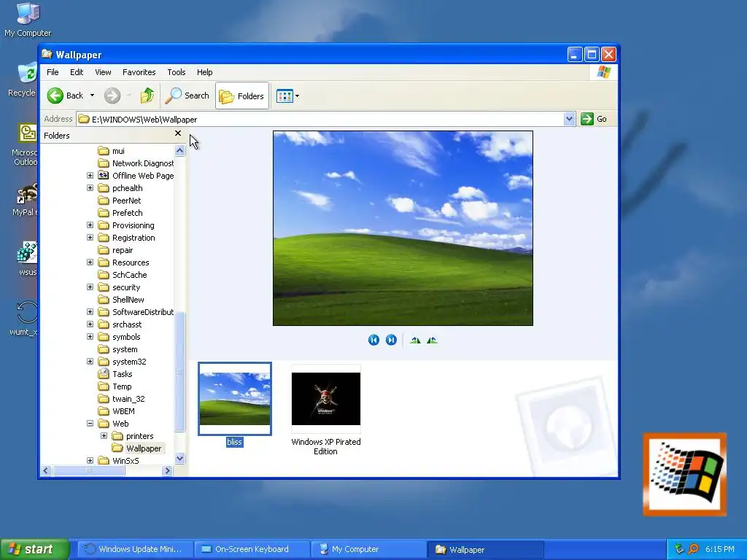Image resolution: width=747 pixels, height=560 pixels.
Task: Click tree horizontal scroll-left arrow
Action: click(46, 470)
